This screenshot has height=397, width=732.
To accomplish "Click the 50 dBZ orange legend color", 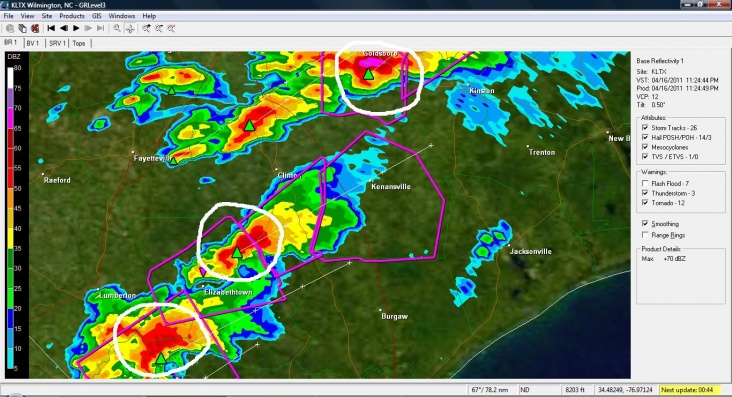I will tap(10, 189).
